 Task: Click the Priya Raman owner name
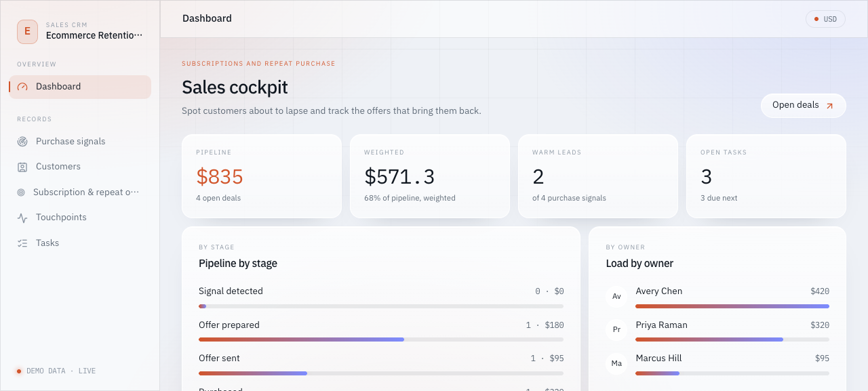(x=662, y=325)
